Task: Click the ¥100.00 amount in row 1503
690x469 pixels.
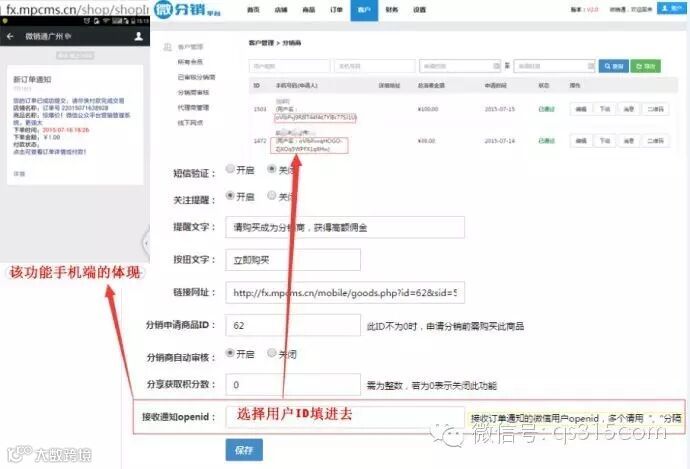Action: [x=428, y=109]
